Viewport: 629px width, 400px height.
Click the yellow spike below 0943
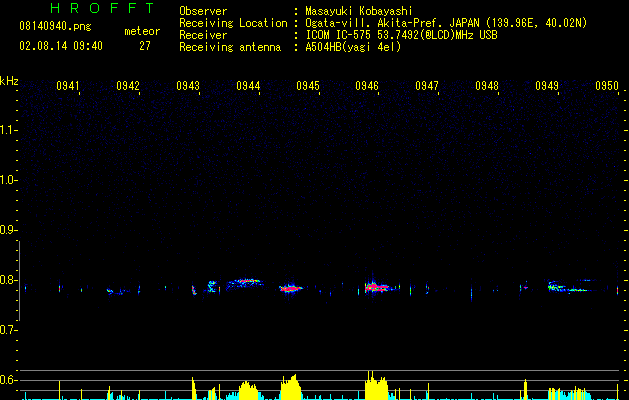[194, 388]
